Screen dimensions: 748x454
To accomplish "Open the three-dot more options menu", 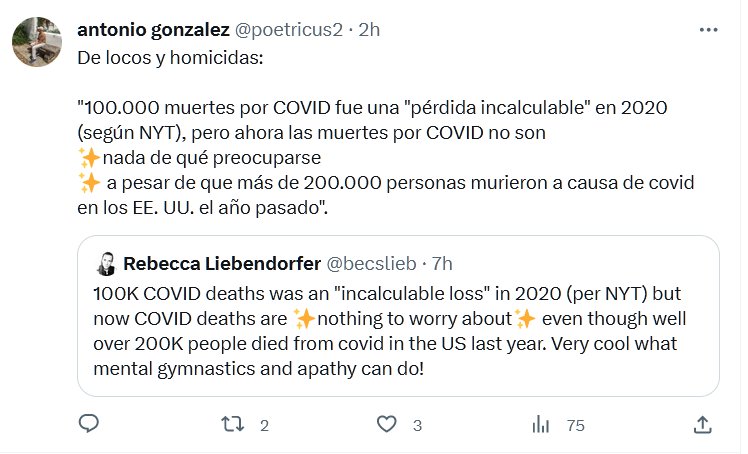I will click(x=708, y=30).
